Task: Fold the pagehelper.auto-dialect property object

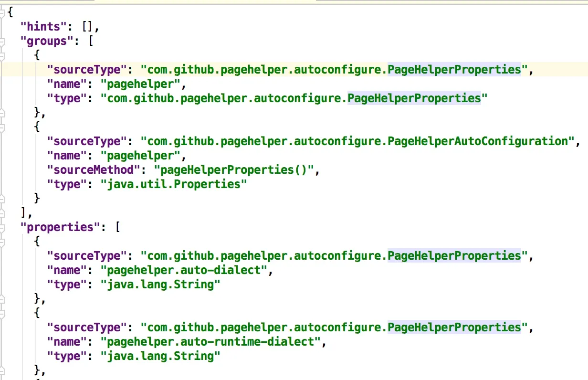Action: tap(2, 242)
